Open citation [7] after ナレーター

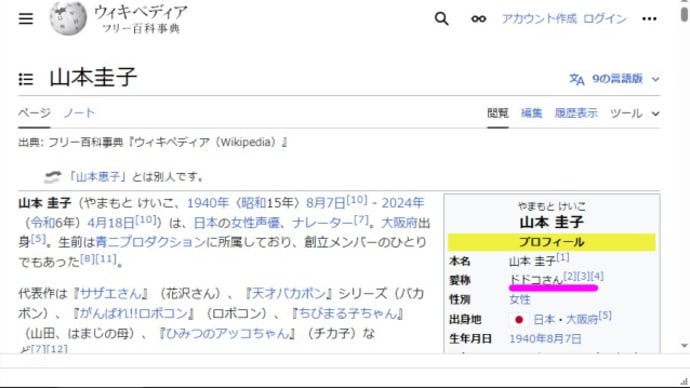click(x=361, y=219)
